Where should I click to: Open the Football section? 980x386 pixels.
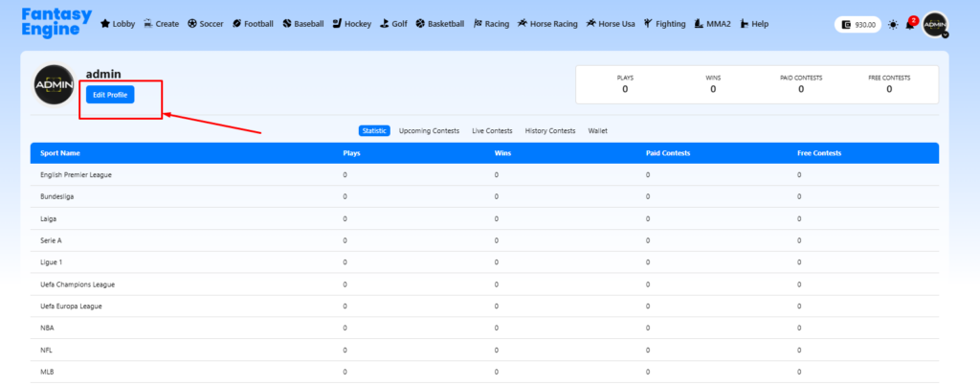coord(253,23)
